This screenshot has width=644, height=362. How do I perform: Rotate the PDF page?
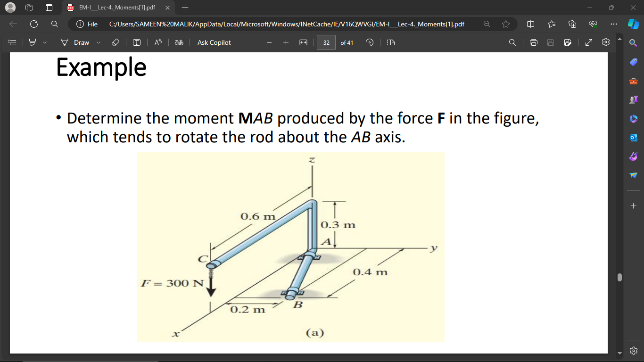tap(370, 42)
